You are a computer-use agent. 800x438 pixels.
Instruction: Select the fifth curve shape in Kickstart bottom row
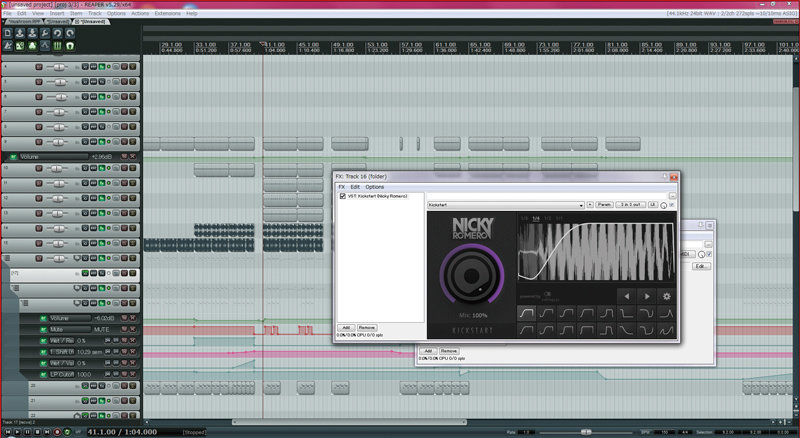(x=607, y=330)
